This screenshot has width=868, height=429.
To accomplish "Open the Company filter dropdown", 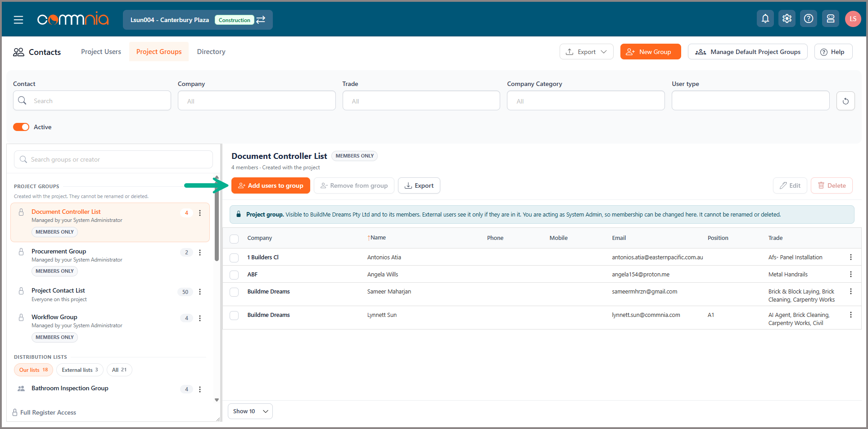I will click(257, 101).
